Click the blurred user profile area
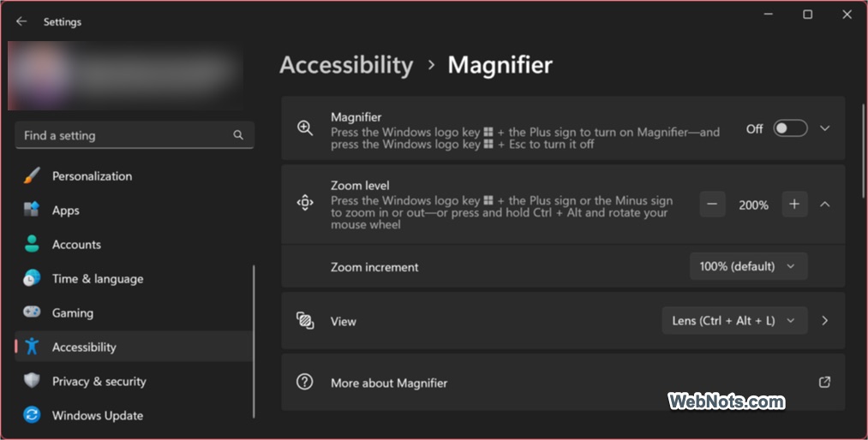Image resolution: width=868 pixels, height=440 pixels. click(x=125, y=75)
